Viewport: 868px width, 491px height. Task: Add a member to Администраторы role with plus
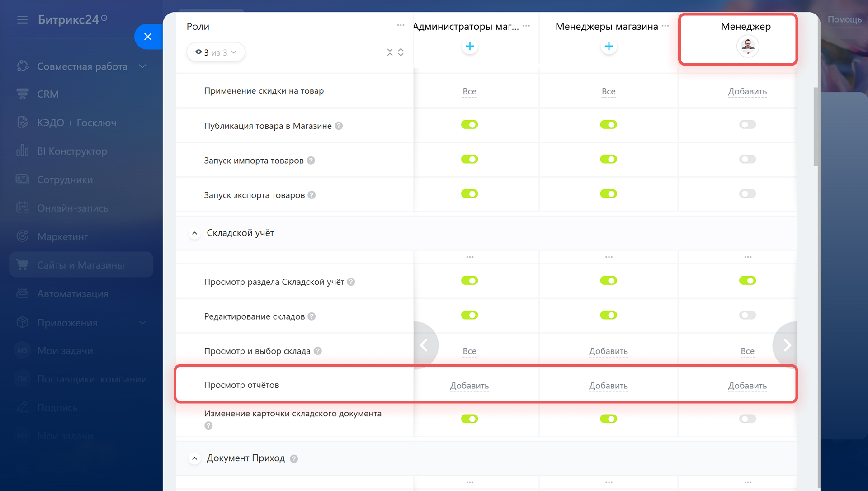[470, 46]
